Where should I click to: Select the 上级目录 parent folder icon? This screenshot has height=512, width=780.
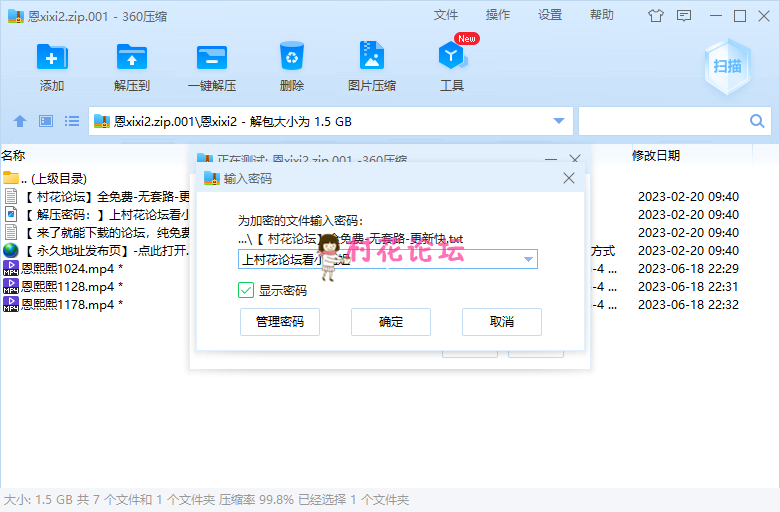click(x=10, y=178)
